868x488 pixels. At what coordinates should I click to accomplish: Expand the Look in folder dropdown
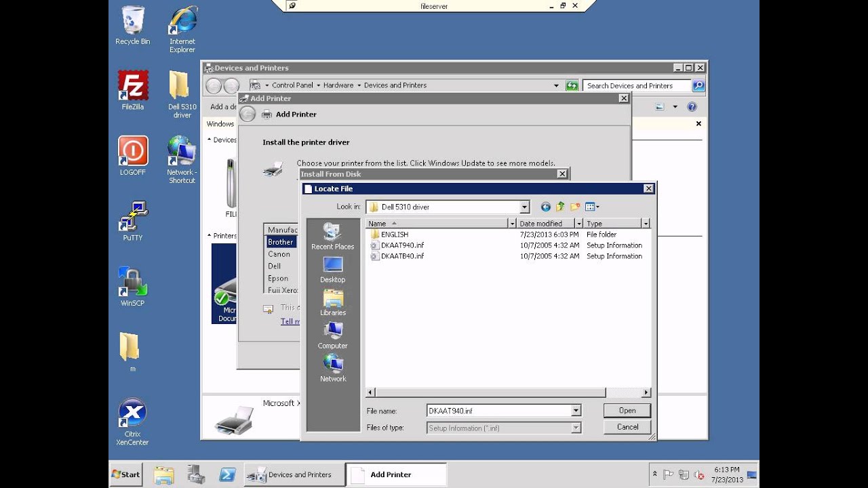524,207
